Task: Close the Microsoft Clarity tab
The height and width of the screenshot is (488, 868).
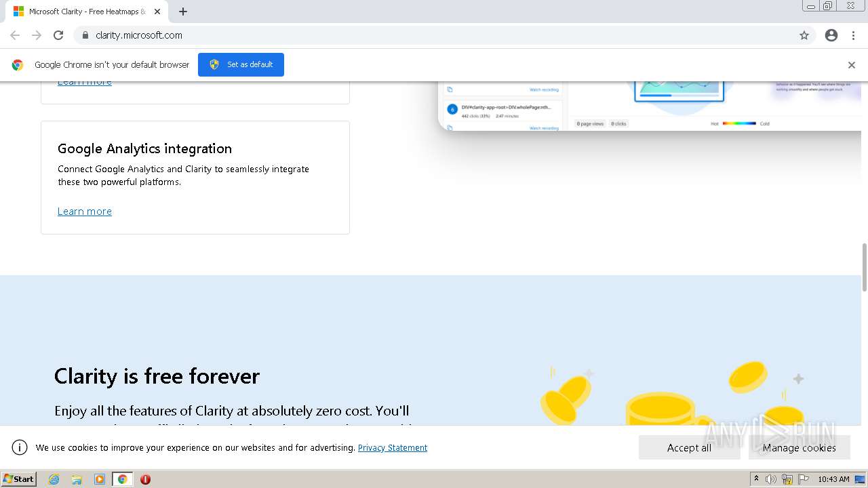Action: click(157, 12)
